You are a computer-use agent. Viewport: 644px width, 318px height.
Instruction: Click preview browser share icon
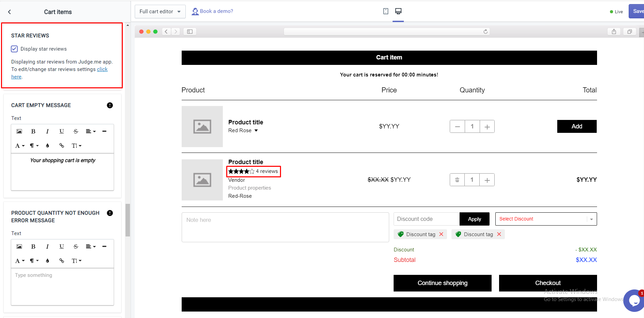(x=614, y=32)
